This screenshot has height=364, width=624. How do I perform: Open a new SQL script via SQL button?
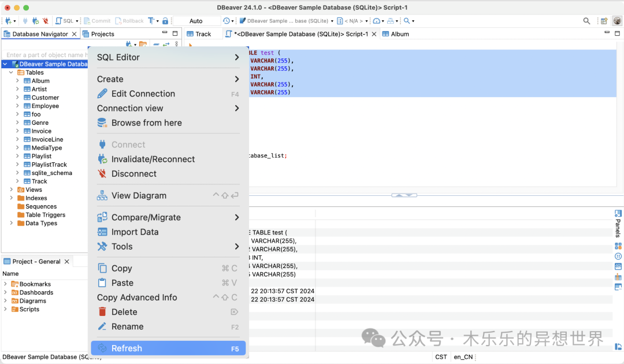65,21
